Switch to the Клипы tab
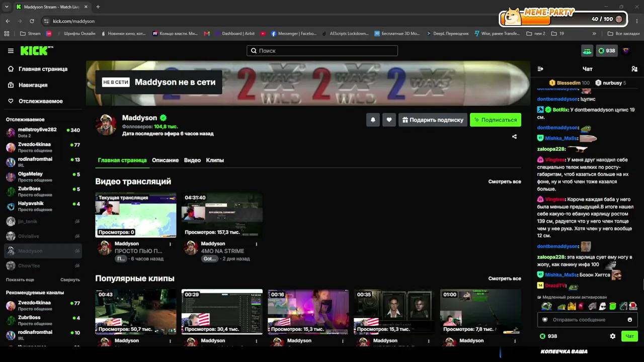This screenshot has height=362, width=644. (x=215, y=160)
